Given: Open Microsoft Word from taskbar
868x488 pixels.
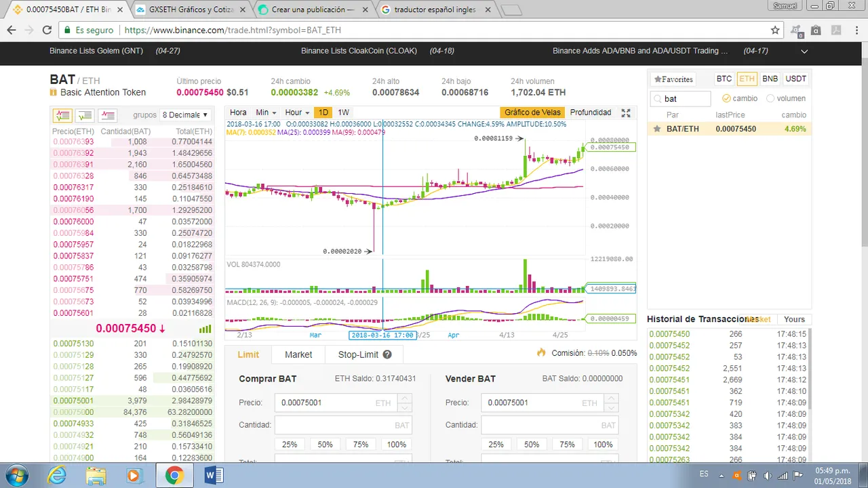Looking at the screenshot, I should 213,476.
